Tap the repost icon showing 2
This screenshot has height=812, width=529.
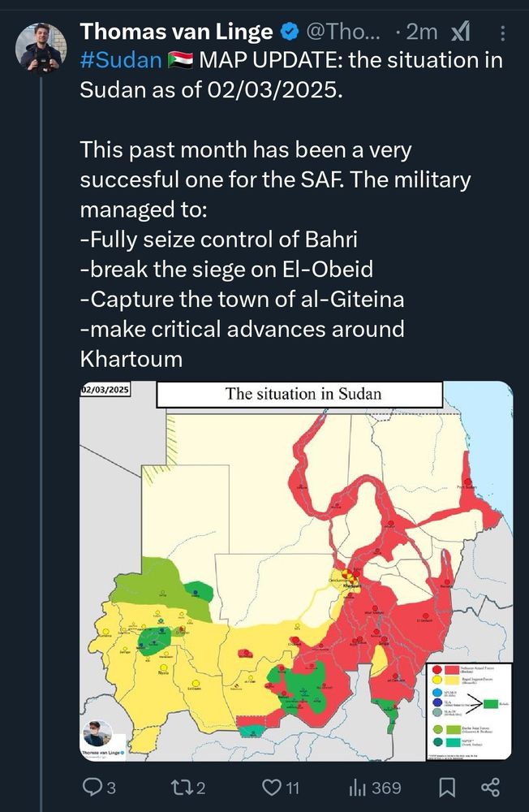click(188, 788)
